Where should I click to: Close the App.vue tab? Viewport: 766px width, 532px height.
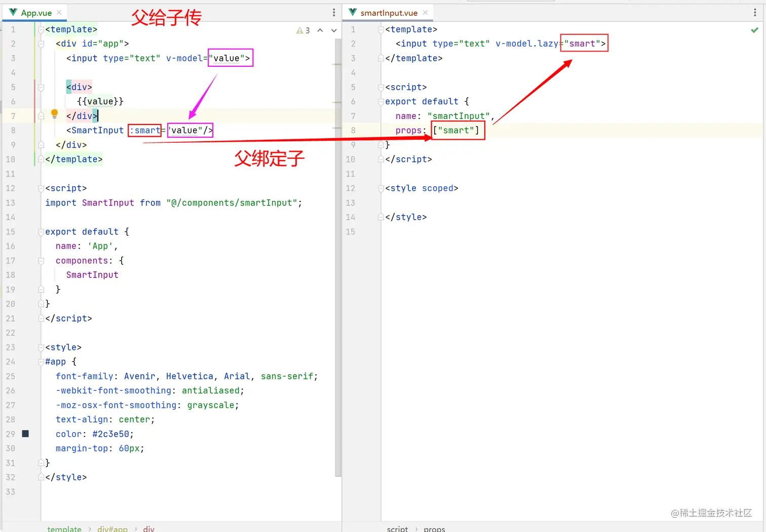[x=59, y=13]
